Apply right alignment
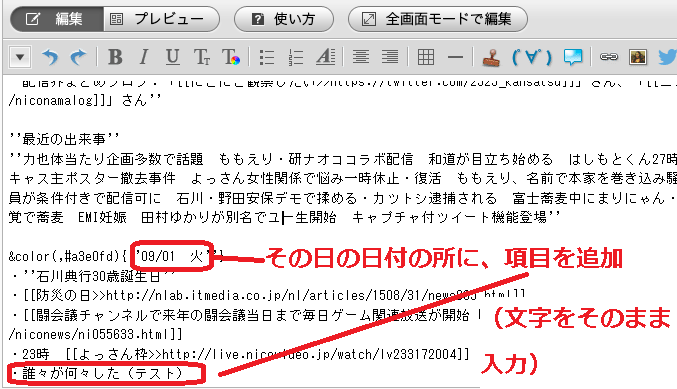Image resolution: width=677 pixels, height=389 pixels. 390,57
